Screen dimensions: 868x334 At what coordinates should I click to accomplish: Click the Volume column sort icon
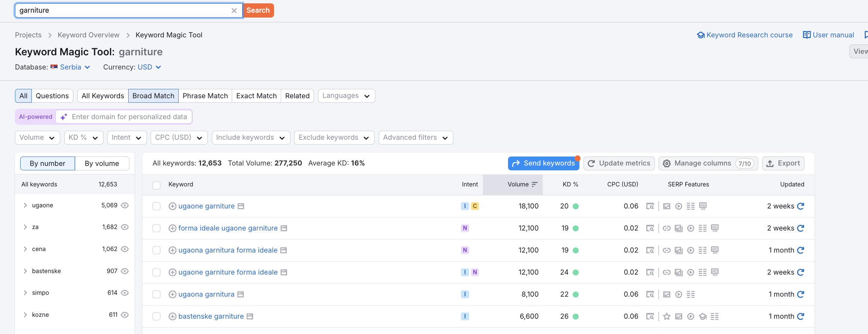(535, 184)
